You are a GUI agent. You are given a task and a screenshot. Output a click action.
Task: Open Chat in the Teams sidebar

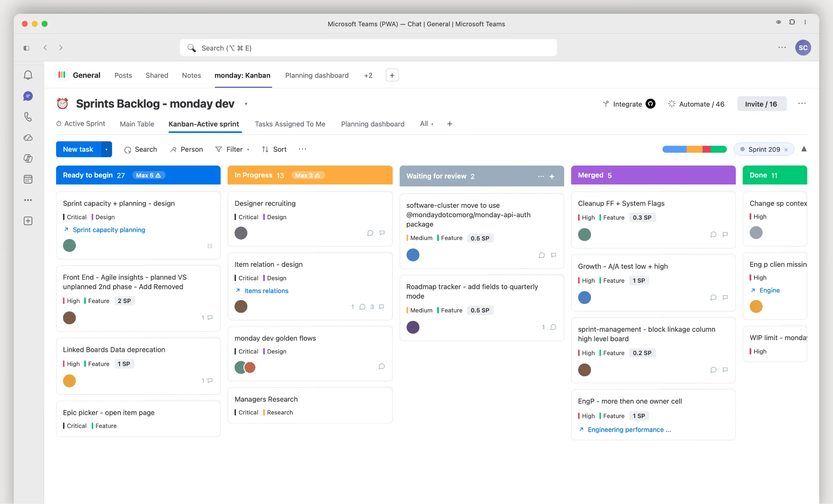[x=28, y=96]
